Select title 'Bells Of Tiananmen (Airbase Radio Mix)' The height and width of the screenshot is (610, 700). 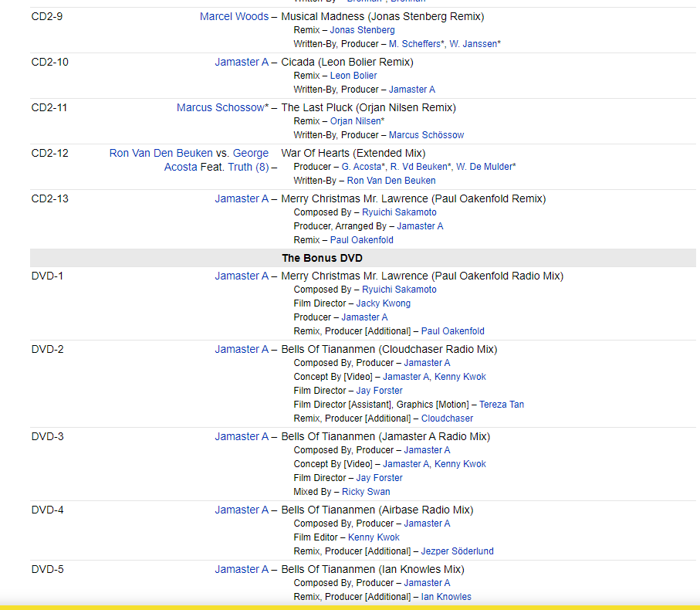point(377,510)
